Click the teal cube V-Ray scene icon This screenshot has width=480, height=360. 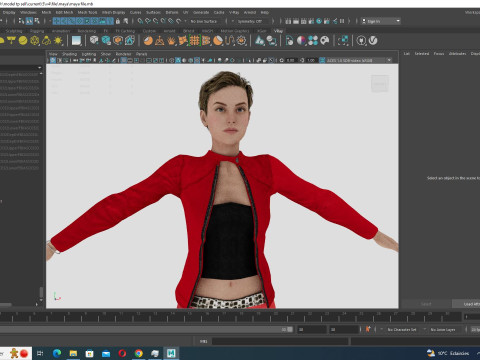pyautogui.click(x=106, y=41)
